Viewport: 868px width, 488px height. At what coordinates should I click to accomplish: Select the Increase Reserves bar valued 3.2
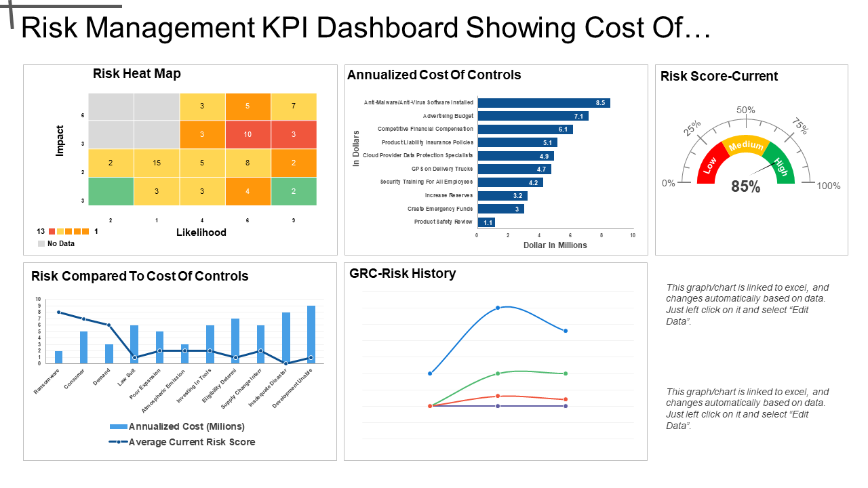(502, 195)
